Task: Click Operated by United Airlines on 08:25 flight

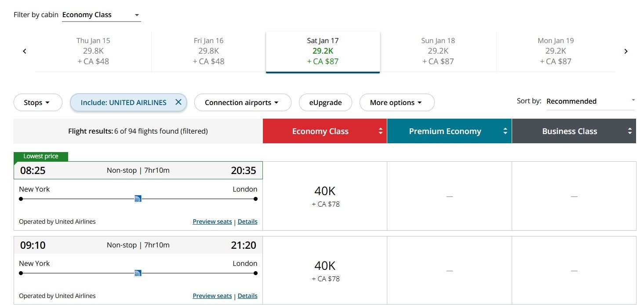Action: (57, 221)
